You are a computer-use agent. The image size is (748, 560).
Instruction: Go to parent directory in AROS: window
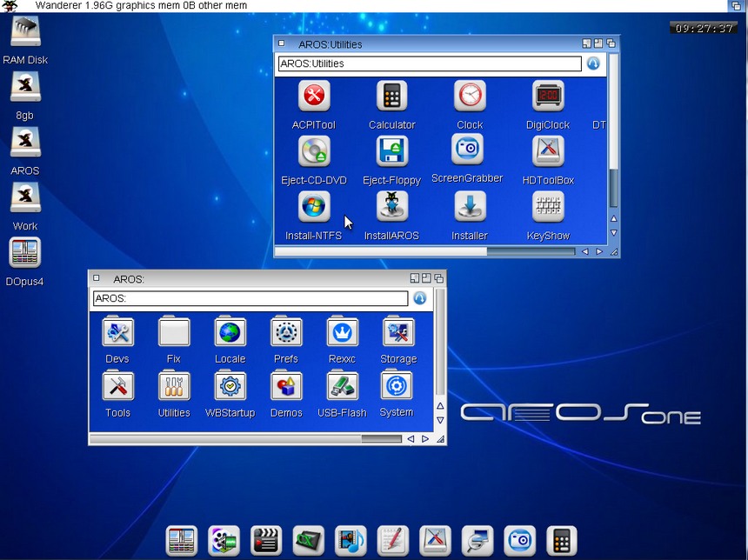coord(420,298)
